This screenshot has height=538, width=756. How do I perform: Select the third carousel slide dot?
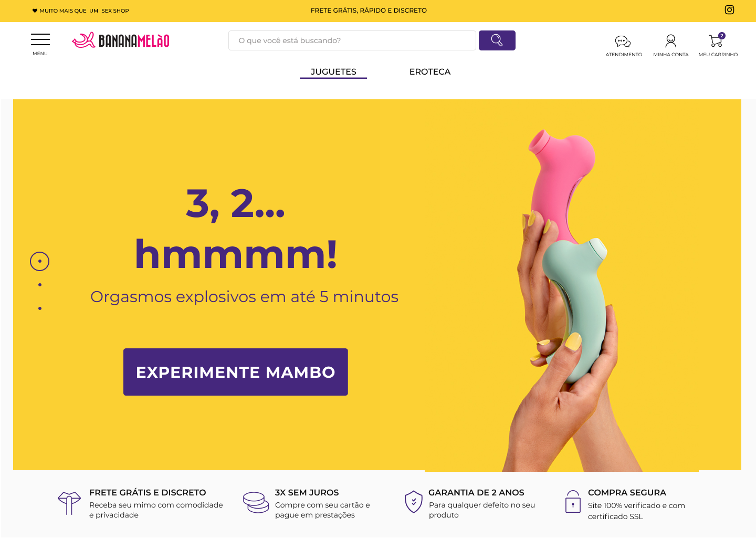tap(40, 308)
